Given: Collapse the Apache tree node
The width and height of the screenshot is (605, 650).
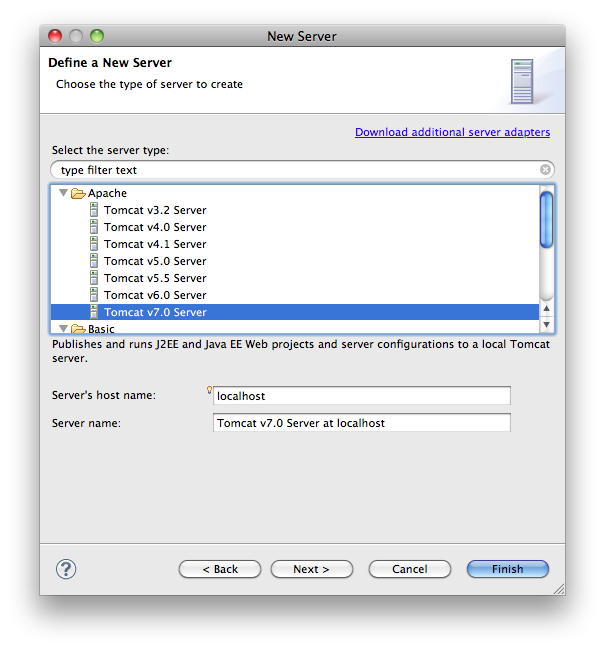Looking at the screenshot, I should pos(63,193).
